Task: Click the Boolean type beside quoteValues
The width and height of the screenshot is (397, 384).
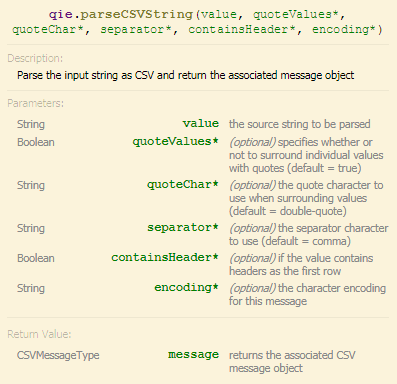Action: pyautogui.click(x=36, y=142)
